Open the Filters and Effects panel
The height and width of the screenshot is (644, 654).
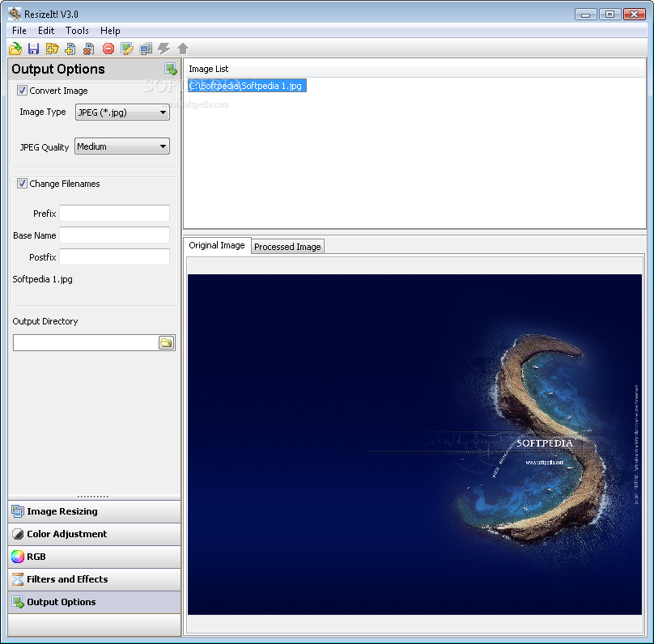click(x=94, y=579)
